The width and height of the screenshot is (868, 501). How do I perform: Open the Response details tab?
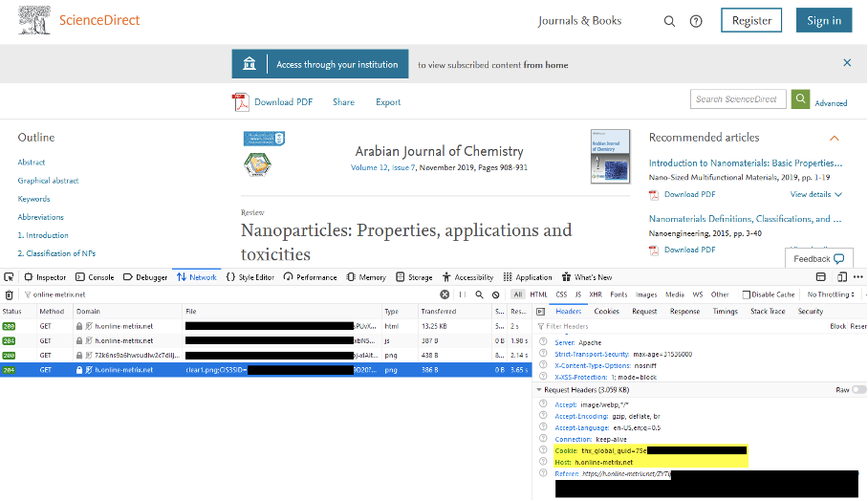pos(684,312)
